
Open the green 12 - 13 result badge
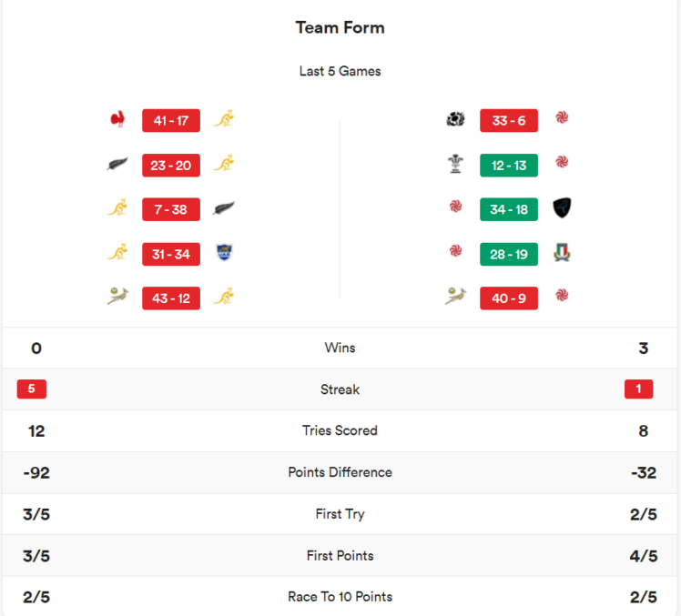pos(509,165)
